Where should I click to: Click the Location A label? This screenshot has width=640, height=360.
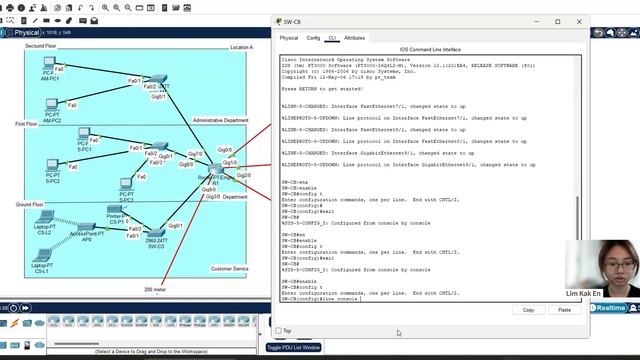(241, 47)
